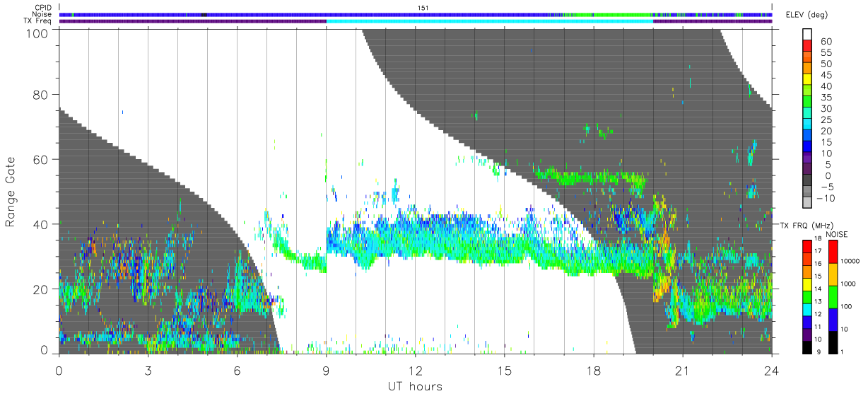
Task: Click the green segment of the NOISE colorbar
Action: tap(833, 297)
